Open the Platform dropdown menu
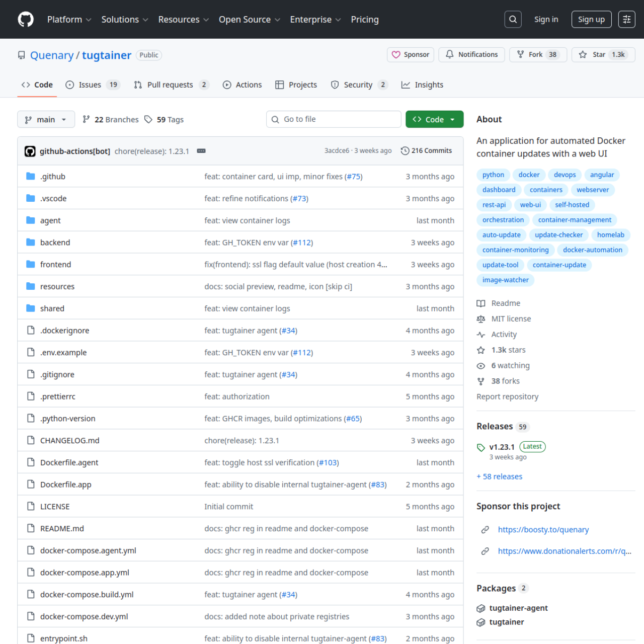The width and height of the screenshot is (644, 644). 69,19
